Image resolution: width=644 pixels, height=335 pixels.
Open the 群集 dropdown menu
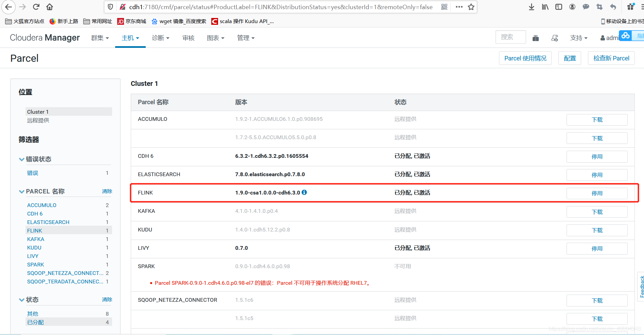point(100,38)
